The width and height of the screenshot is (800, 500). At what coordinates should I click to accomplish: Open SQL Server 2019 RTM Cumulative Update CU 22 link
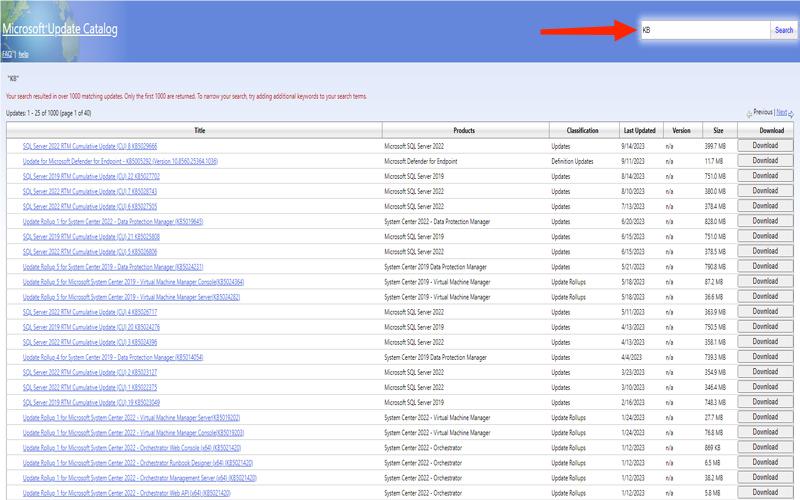click(x=91, y=177)
